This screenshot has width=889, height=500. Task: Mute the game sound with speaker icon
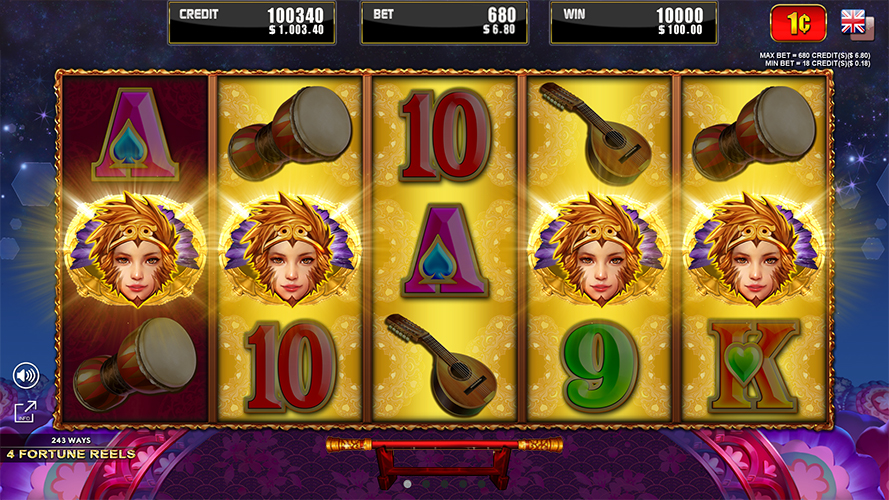coord(26,375)
